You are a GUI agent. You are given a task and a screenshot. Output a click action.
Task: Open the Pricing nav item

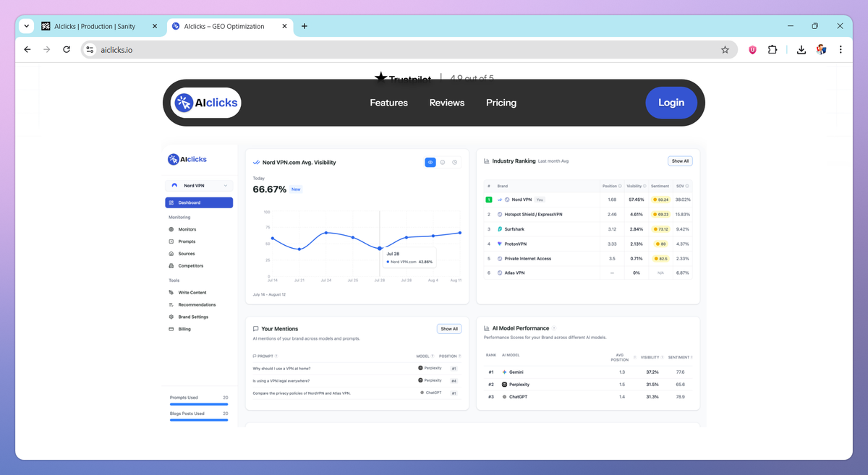click(501, 103)
